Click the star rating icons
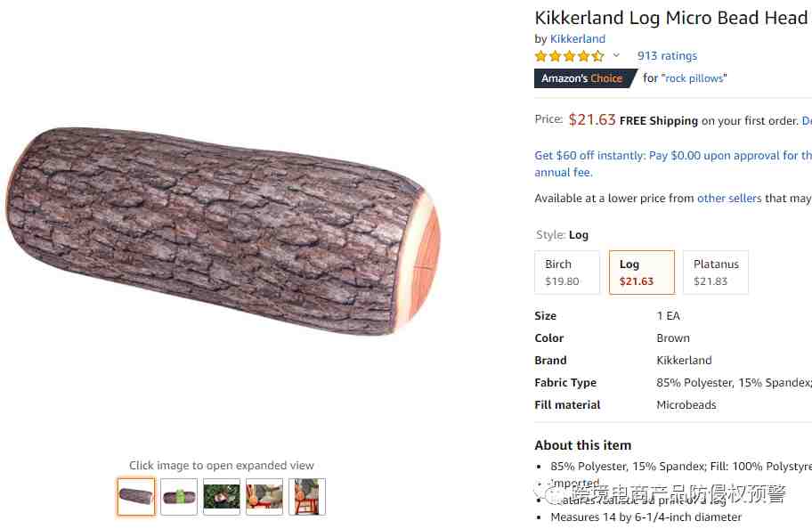 point(569,56)
